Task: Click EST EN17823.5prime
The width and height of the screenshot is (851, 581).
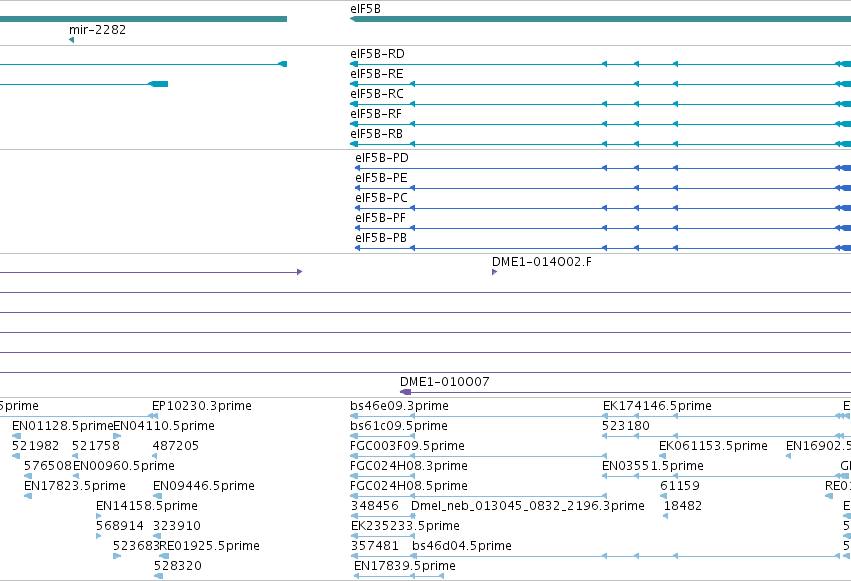Action: 75,486
